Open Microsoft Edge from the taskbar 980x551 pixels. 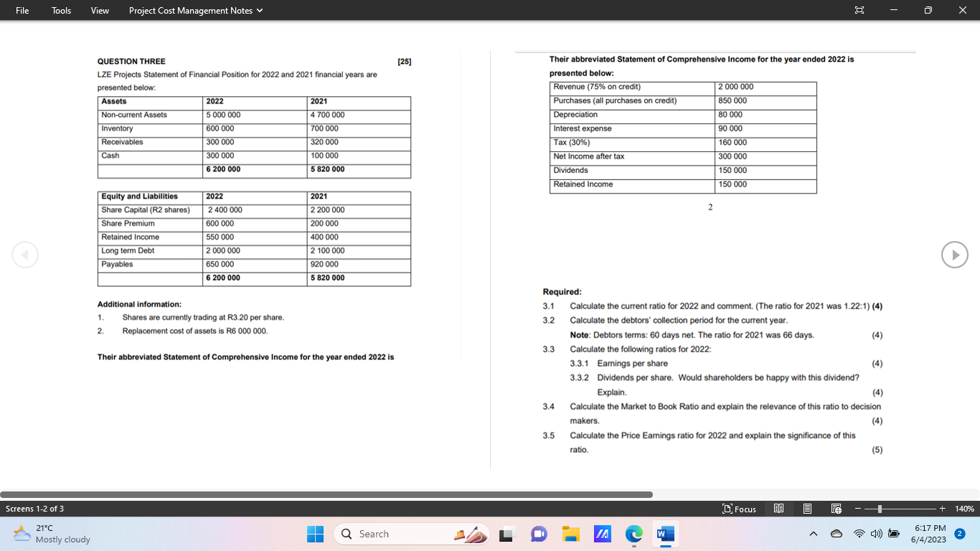[633, 534]
